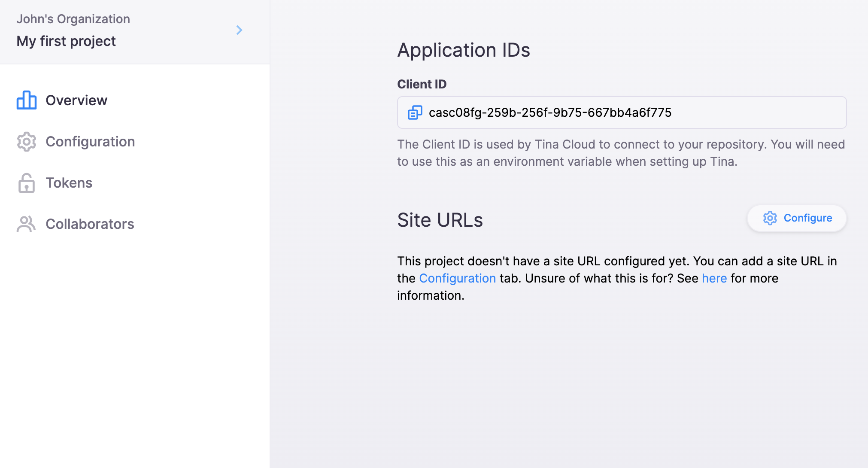Click the Configure button label
The width and height of the screenshot is (868, 468).
808,218
